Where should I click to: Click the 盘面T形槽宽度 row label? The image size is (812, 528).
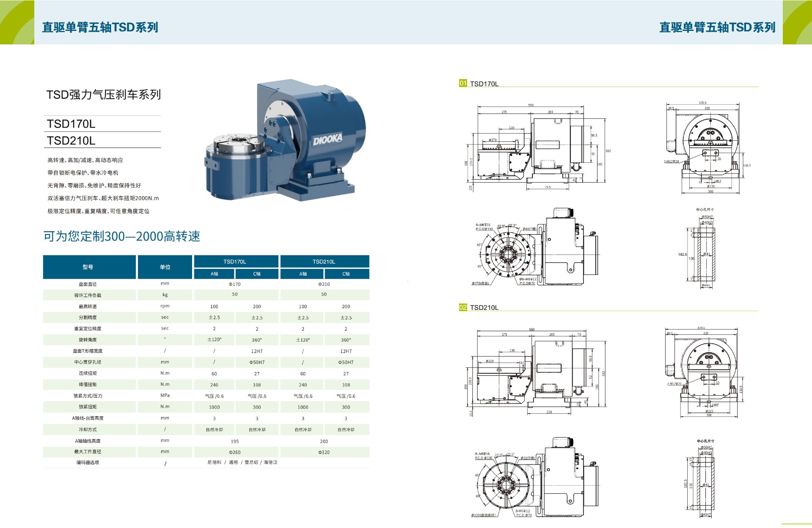(x=88, y=351)
